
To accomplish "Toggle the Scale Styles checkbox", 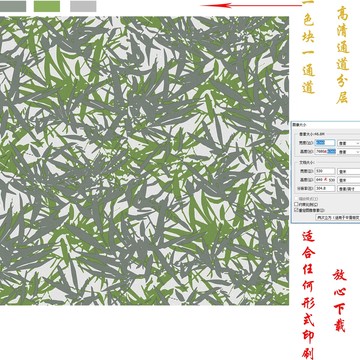I will (296, 199).
